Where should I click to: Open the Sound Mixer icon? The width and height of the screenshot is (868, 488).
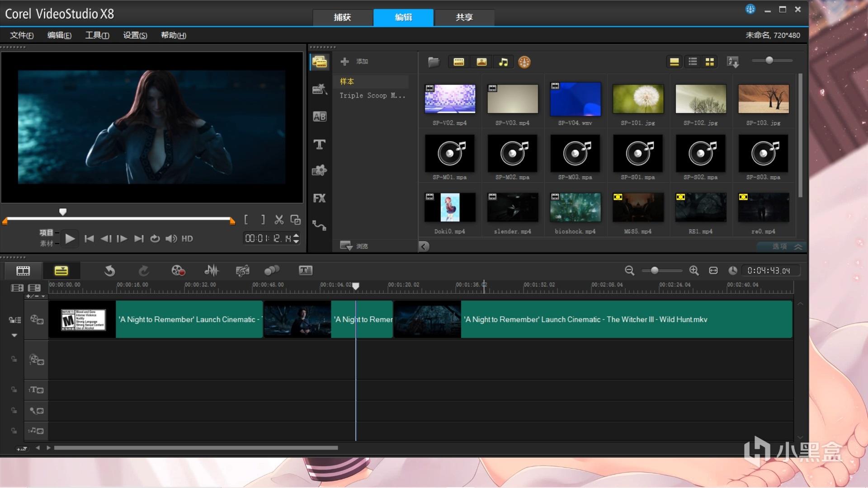tap(211, 271)
